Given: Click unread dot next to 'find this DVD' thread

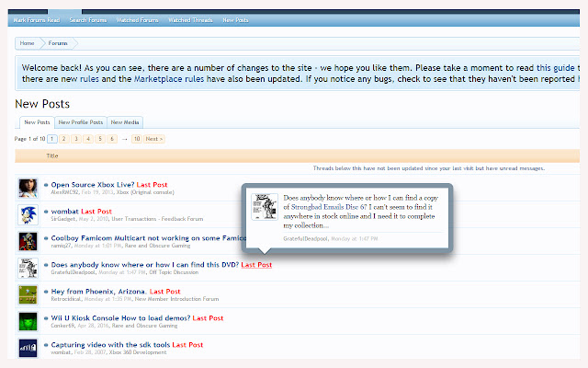Looking at the screenshot, I should click(x=46, y=265).
